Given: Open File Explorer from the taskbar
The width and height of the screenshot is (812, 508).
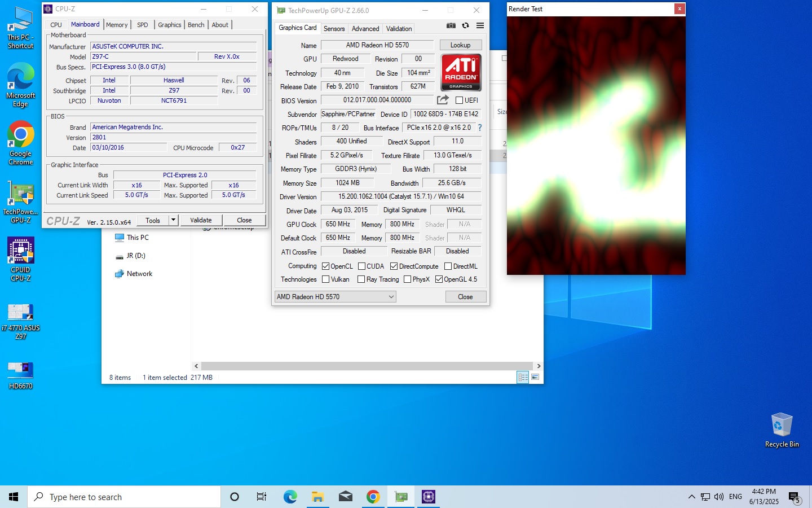Looking at the screenshot, I should pyautogui.click(x=317, y=497).
